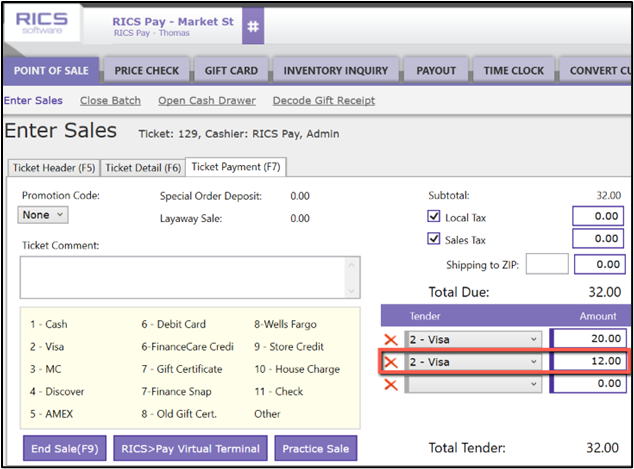
Task: Click the Decode Gift Receipt link
Action: [324, 100]
